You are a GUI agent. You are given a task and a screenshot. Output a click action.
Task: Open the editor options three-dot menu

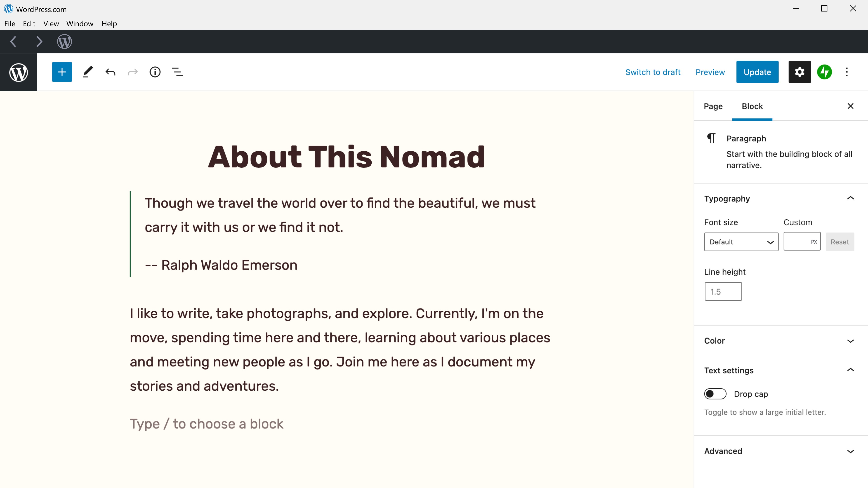point(847,72)
